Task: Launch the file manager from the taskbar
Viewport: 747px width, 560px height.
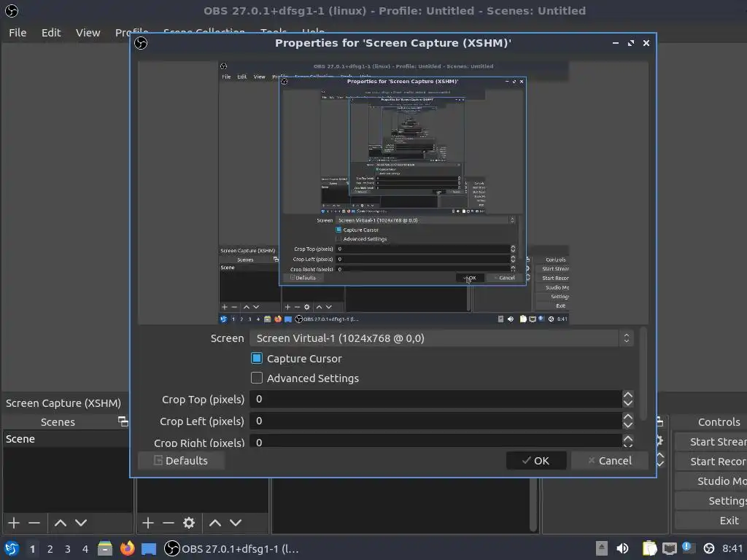Action: point(105,548)
